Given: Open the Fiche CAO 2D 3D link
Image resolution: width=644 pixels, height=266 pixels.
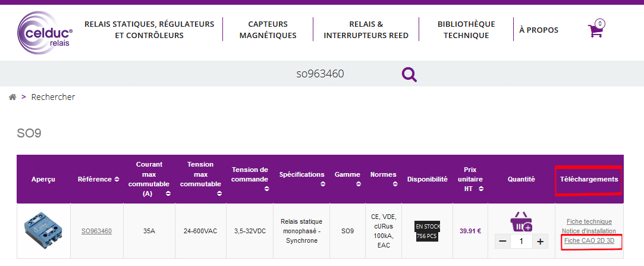Looking at the screenshot, I should (x=589, y=240).
